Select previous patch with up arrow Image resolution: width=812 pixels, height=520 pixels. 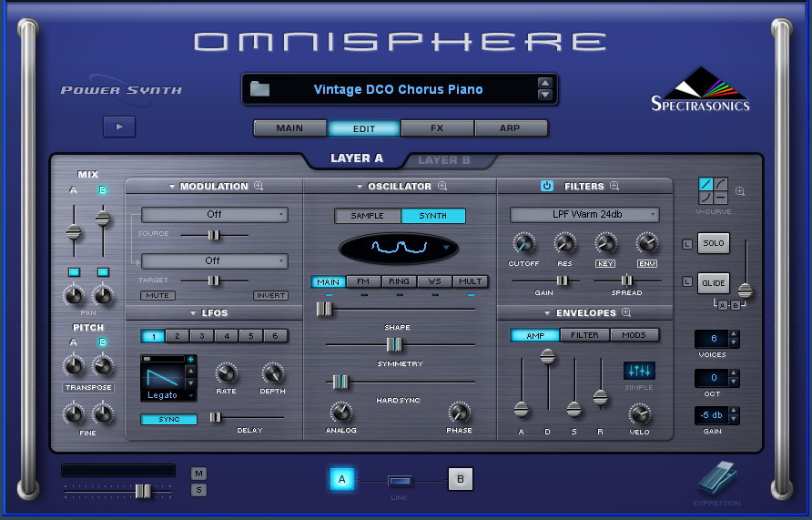coord(544,83)
